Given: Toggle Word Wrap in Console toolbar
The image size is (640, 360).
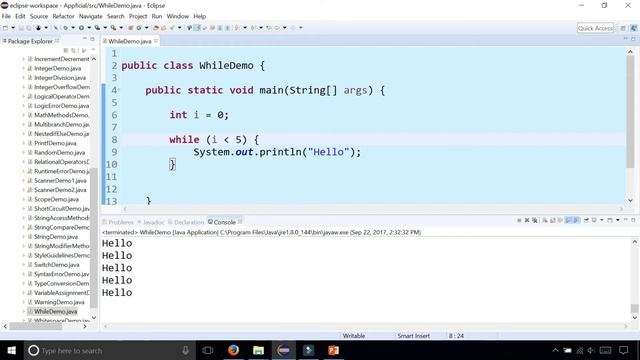Looking at the screenshot, I should point(560,220).
